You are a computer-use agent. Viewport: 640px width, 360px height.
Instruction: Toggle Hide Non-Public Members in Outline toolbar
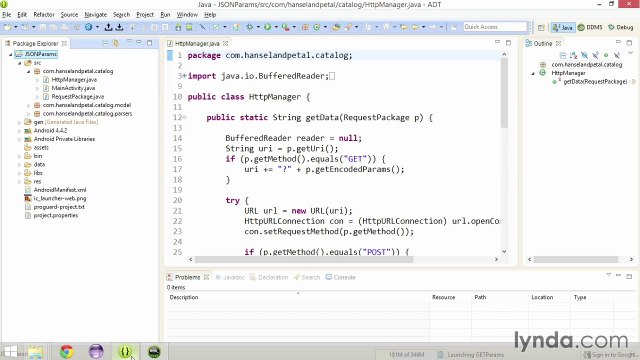[x=606, y=55]
